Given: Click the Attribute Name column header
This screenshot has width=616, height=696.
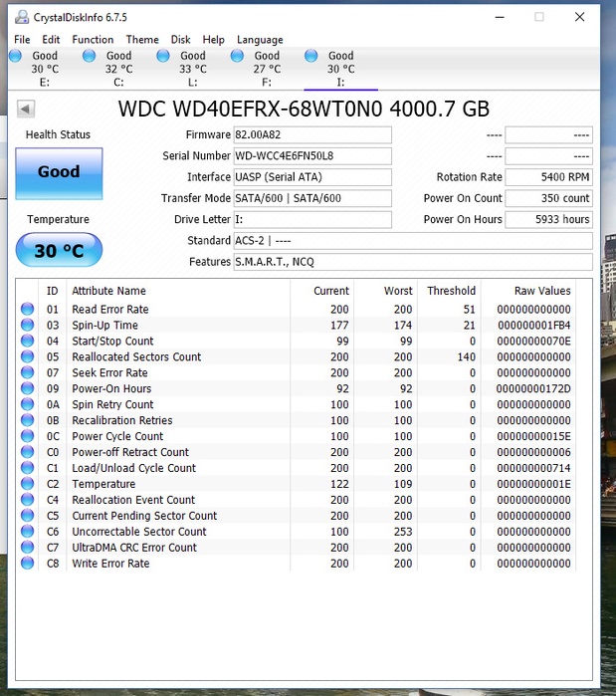Looking at the screenshot, I should [108, 291].
